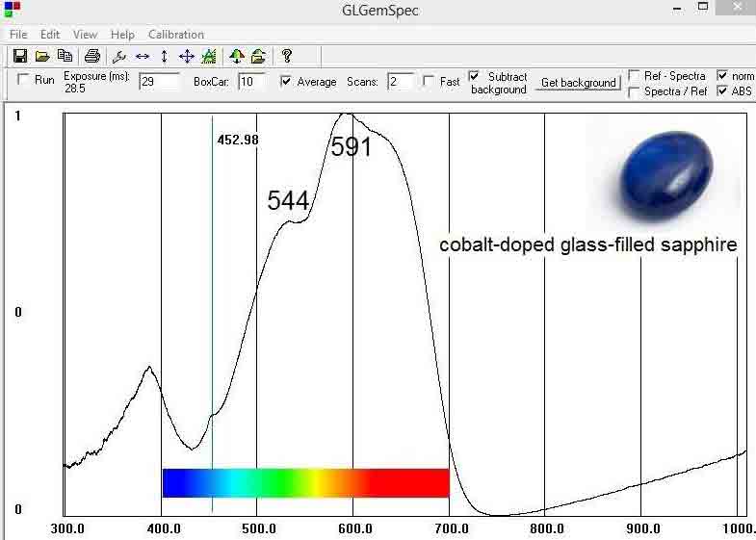Click the visible spectrum color bar
756x540 pixels.
(305, 482)
